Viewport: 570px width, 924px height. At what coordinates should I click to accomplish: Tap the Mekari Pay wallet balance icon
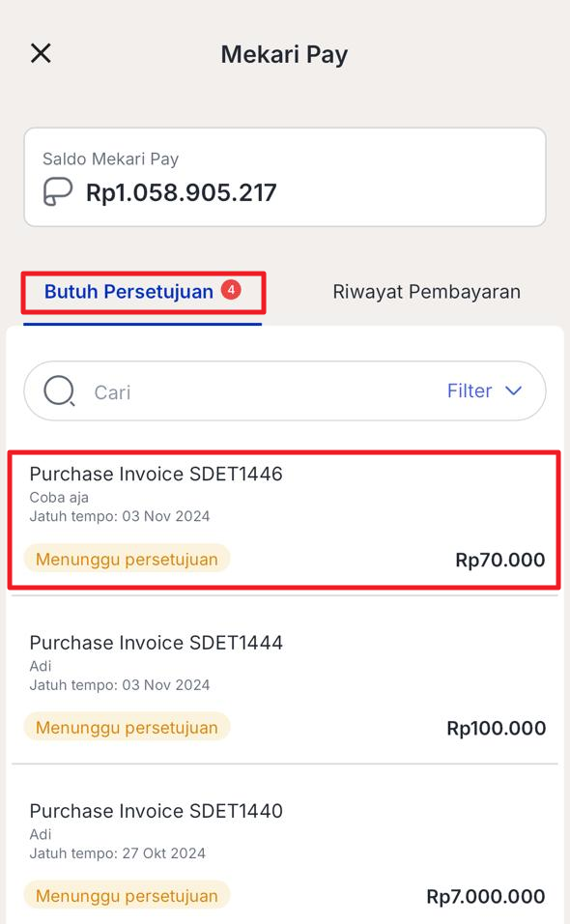[58, 191]
